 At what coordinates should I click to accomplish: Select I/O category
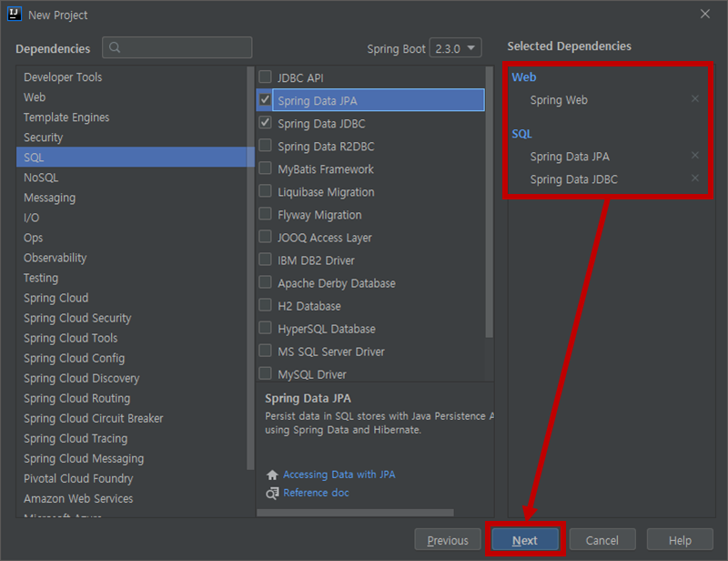132,218
